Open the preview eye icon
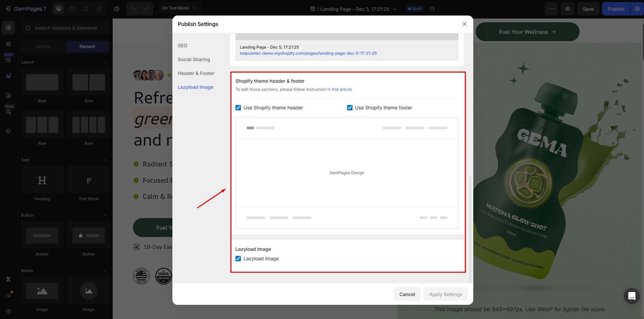This screenshot has width=644, height=319. [568, 9]
